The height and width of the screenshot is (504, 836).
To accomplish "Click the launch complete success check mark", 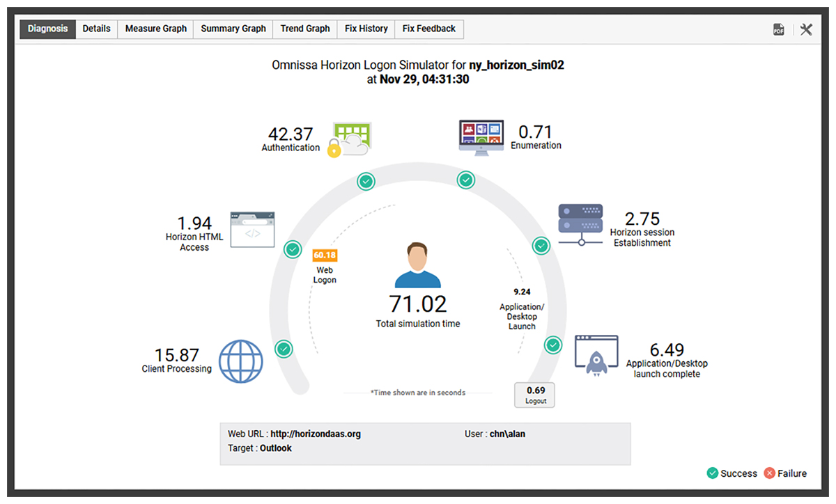I will (x=553, y=345).
